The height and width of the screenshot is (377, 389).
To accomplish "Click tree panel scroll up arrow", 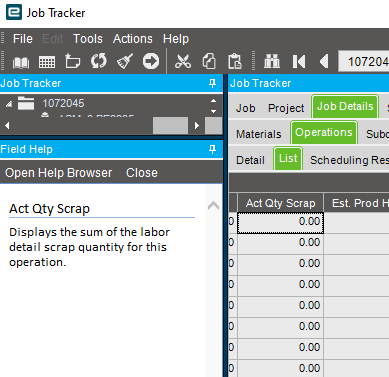I will [x=213, y=101].
